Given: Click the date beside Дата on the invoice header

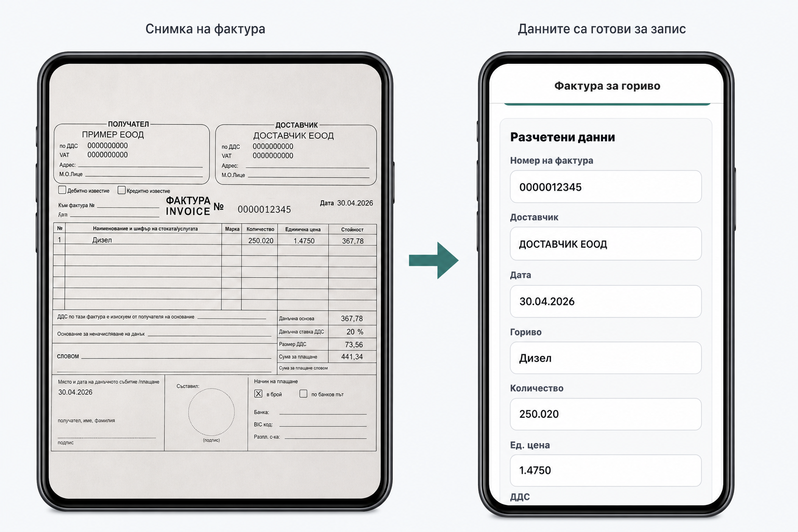Looking at the screenshot, I should tap(355, 203).
